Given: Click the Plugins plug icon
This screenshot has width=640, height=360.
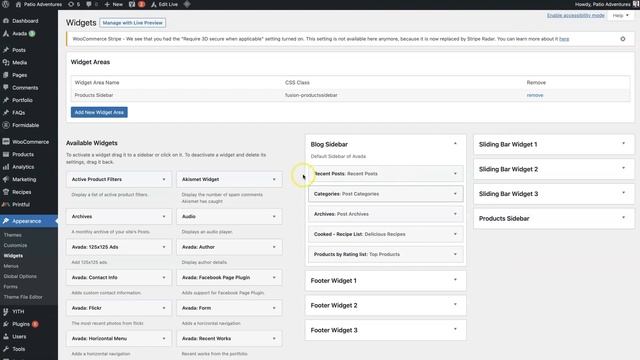Looking at the screenshot, I should (6, 324).
